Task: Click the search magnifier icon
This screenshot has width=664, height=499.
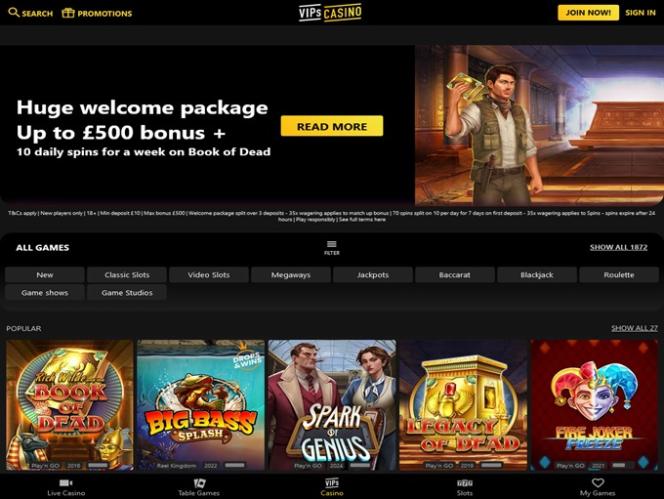Action: [14, 13]
